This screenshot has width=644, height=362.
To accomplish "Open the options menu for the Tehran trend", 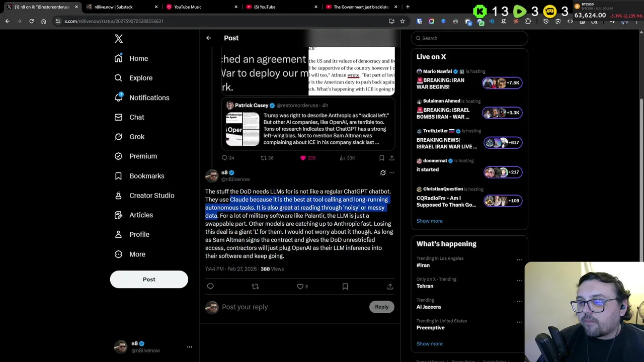I will [x=519, y=281].
